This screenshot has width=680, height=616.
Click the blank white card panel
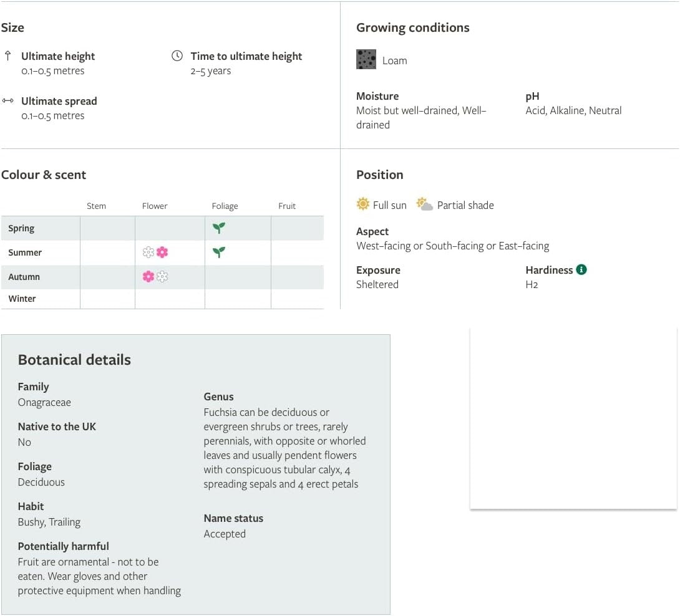click(x=573, y=419)
